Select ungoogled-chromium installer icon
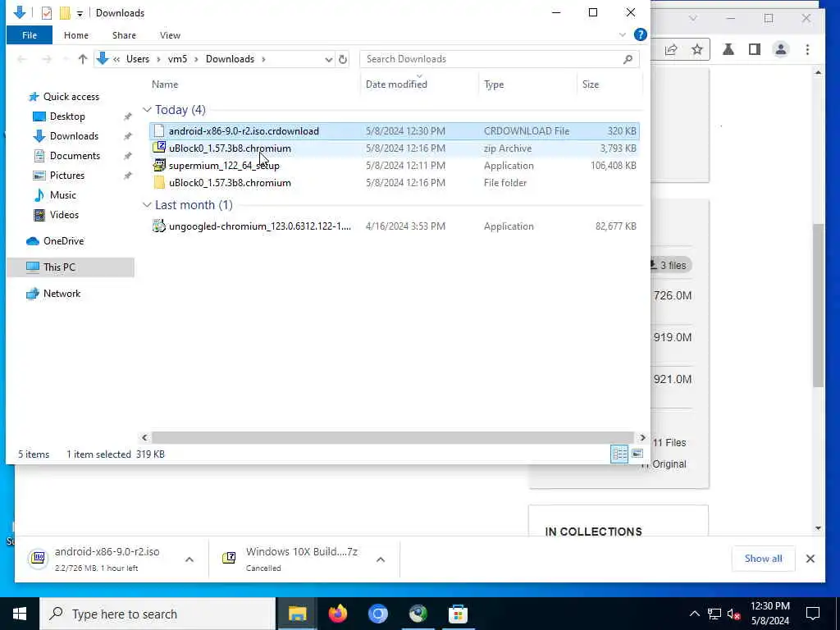Screen dimensions: 840x630 click(x=159, y=226)
